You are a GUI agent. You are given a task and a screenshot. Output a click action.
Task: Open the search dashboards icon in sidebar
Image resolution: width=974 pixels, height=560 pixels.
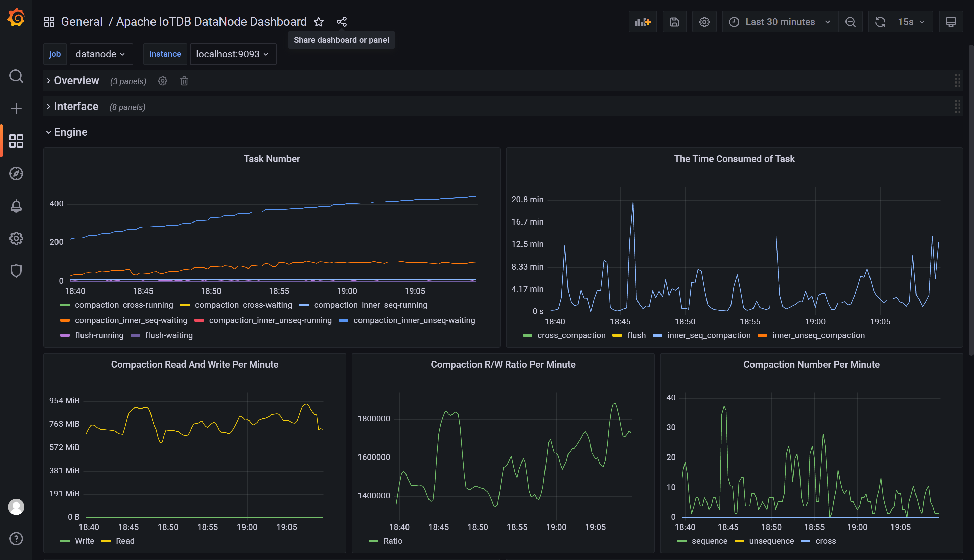16,76
